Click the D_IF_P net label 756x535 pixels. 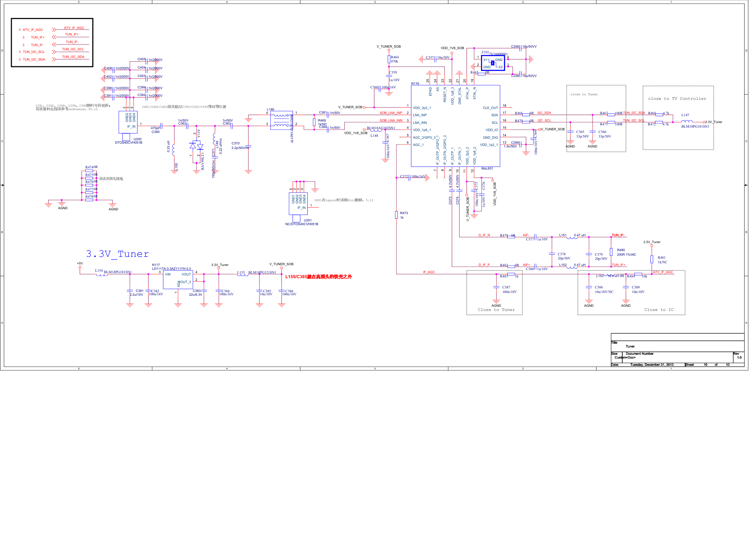click(484, 265)
